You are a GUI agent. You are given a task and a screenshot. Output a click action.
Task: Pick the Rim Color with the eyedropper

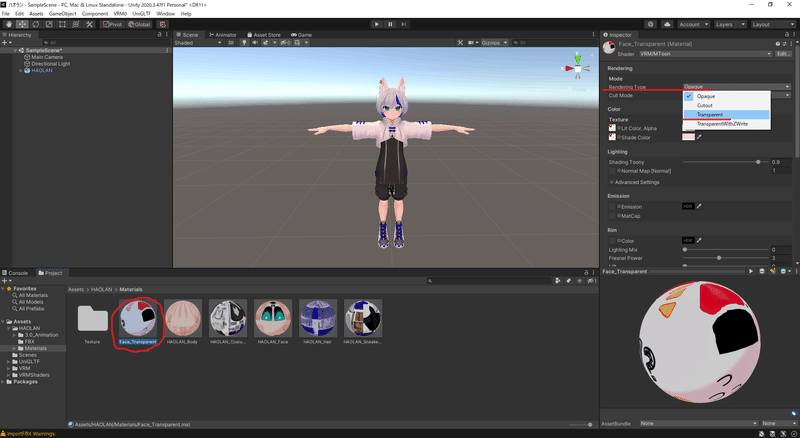coord(699,240)
